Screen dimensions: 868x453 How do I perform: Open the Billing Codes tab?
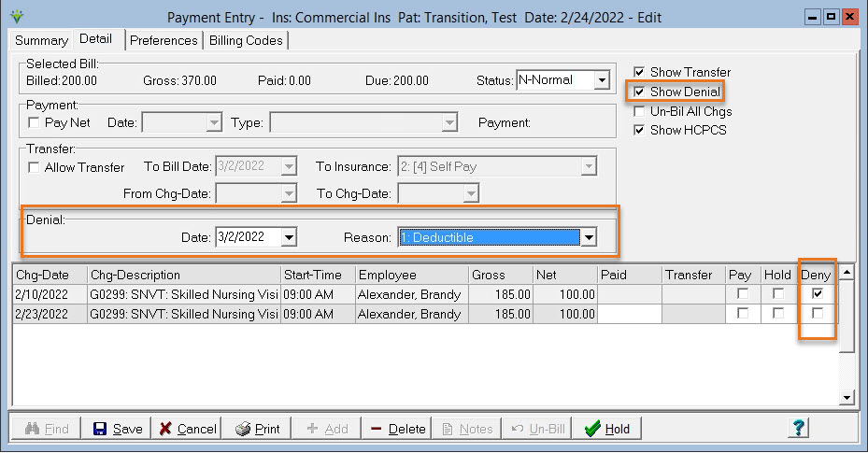click(247, 40)
